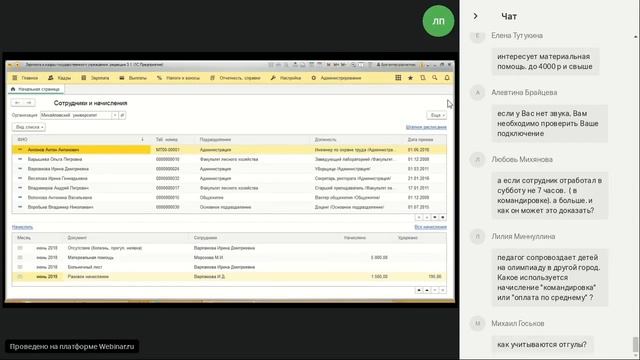This screenshot has height=360, width=640.
Task: Collapse the chat panel with the chevron
Action: coord(476,16)
